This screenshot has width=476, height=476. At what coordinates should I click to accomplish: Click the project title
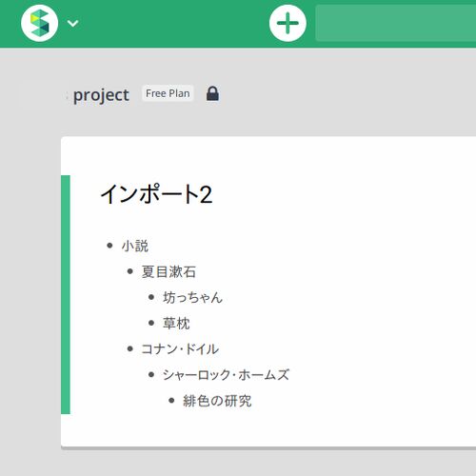(x=101, y=95)
